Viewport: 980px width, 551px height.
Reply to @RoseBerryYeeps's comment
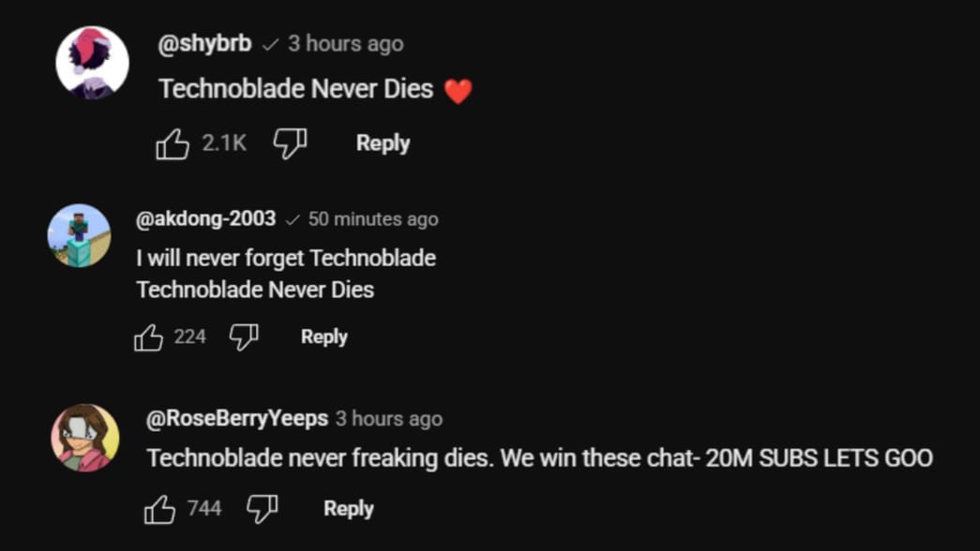click(348, 508)
